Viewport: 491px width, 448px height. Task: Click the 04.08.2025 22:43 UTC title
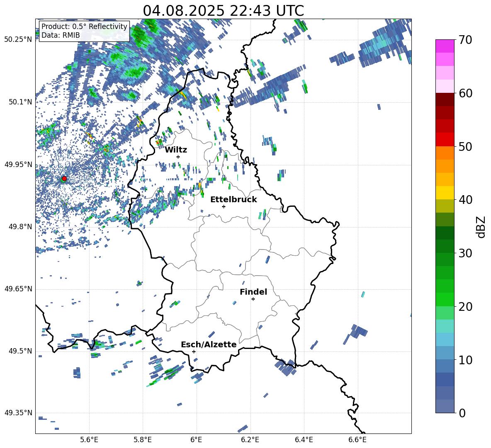tap(223, 11)
